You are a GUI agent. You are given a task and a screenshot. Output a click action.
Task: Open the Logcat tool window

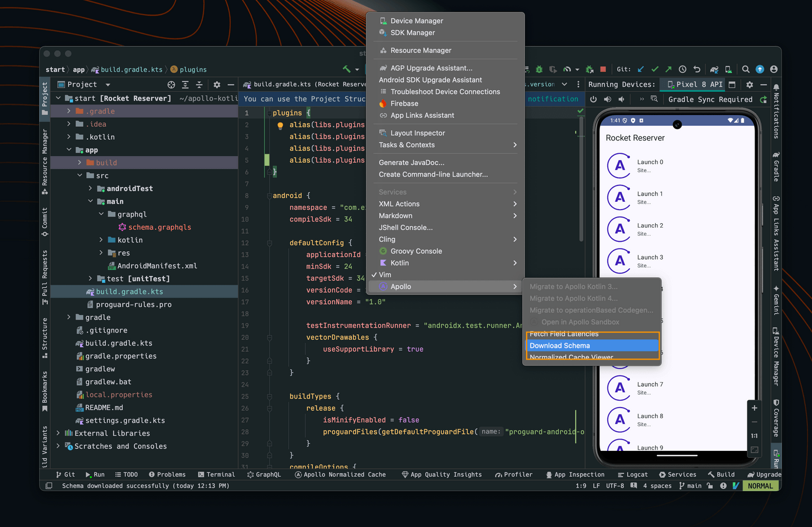[x=633, y=475]
